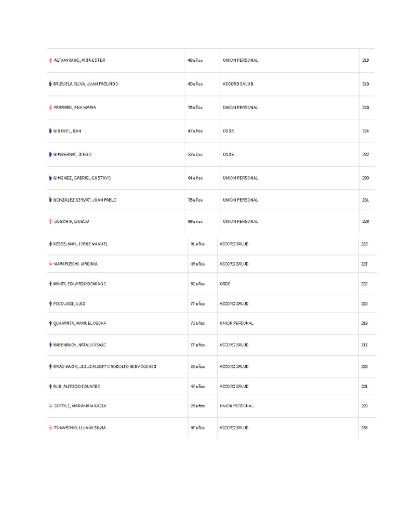Click the male icon beside Gimbernat, Diego
Screen dimensions: 399x532
pos(50,154)
